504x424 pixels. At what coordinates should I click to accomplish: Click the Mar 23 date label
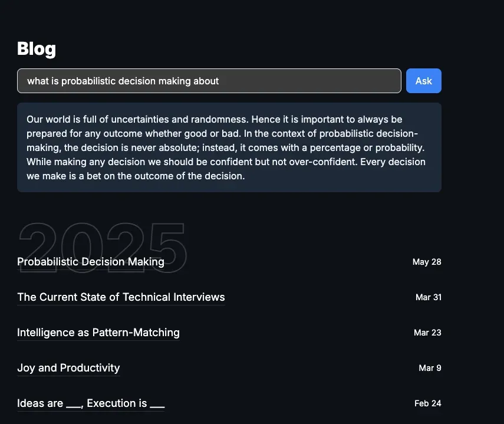pyautogui.click(x=427, y=333)
